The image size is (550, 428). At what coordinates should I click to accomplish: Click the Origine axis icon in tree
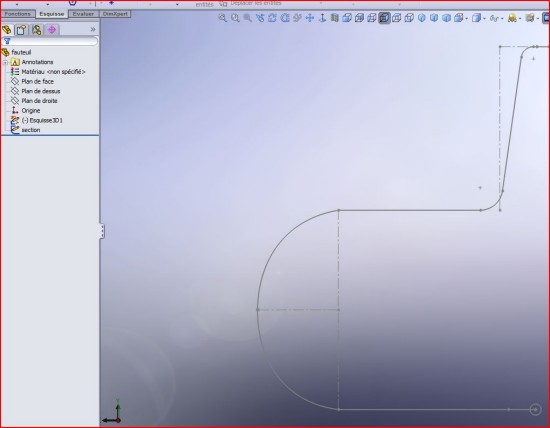point(15,110)
